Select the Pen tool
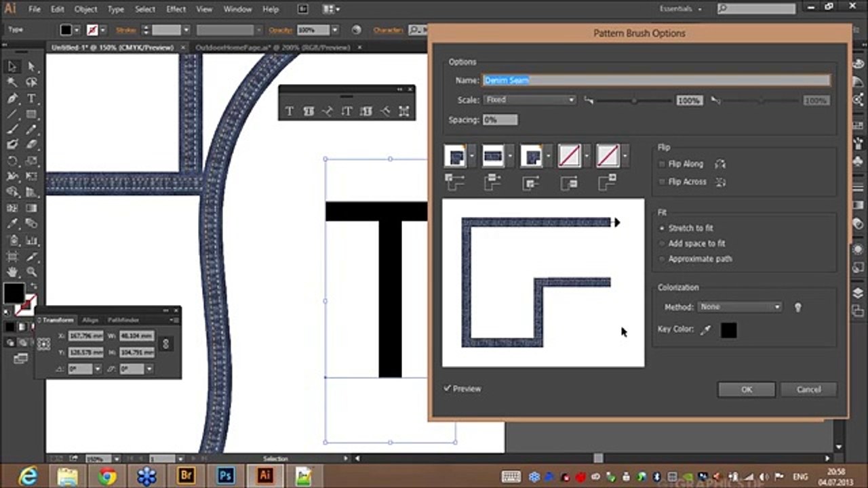 coord(12,98)
